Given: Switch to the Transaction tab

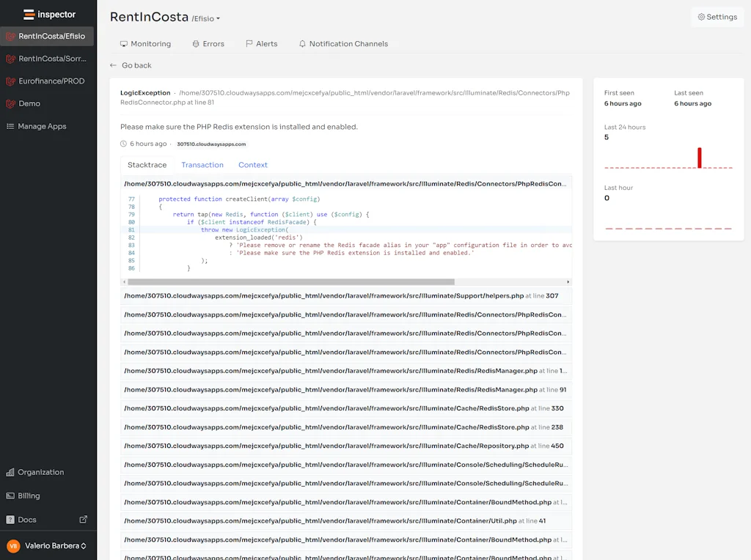Looking at the screenshot, I should [202, 164].
